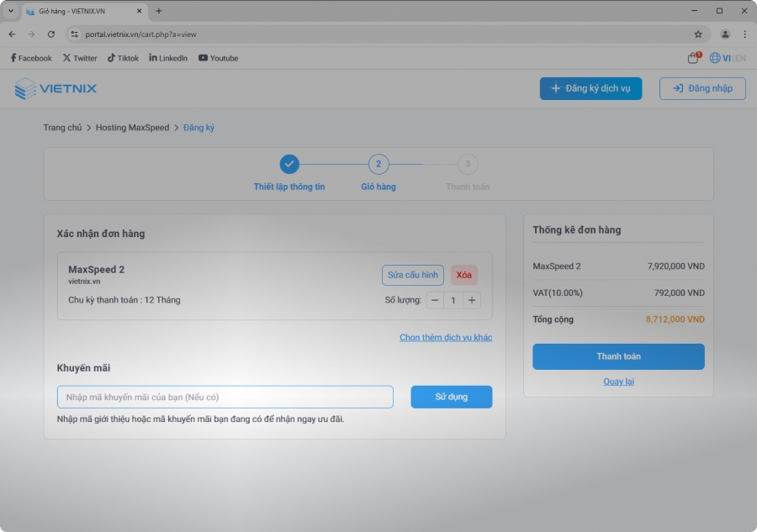Viewport: 757px width, 532px height.
Task: Open the LinkedIn bookmark
Action: [x=168, y=58]
